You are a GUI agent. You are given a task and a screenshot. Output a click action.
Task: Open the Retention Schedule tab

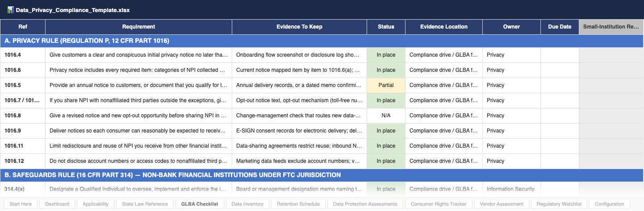point(298,204)
